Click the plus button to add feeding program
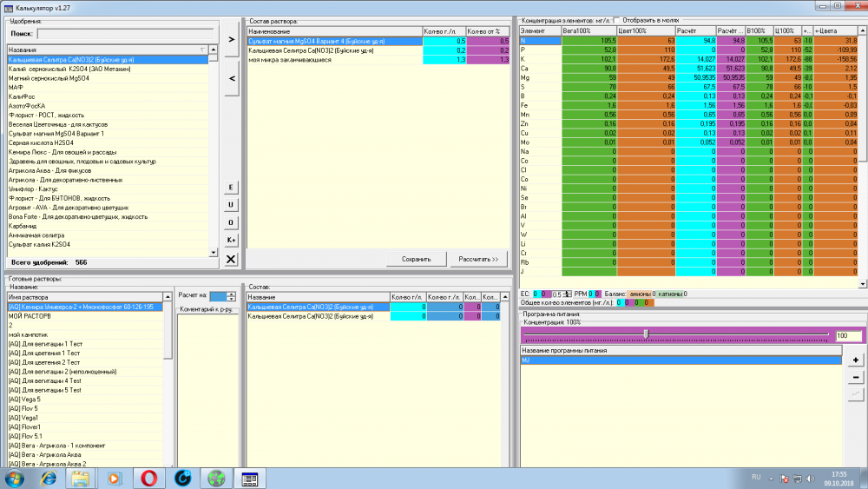Viewport: 868px width, 489px height. pos(855,360)
